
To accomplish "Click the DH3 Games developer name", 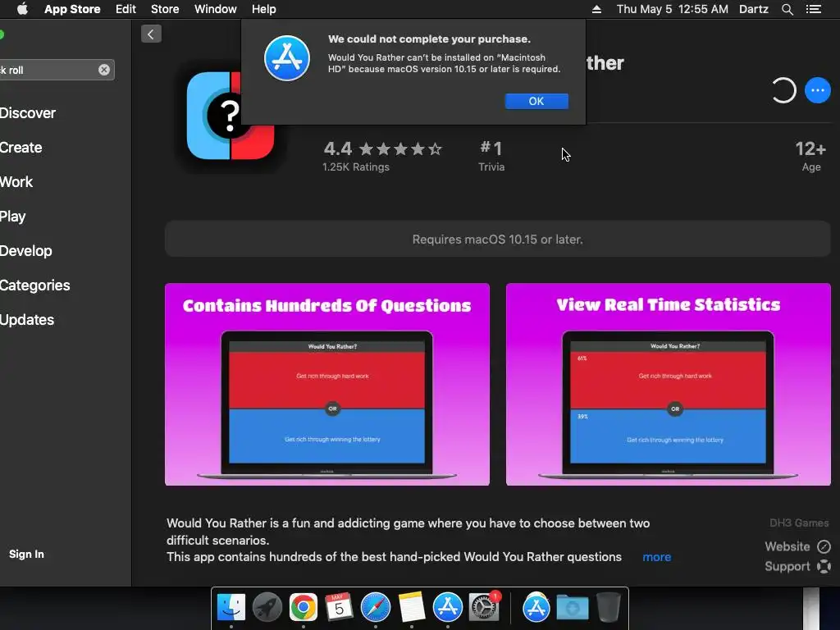I will pos(799,523).
